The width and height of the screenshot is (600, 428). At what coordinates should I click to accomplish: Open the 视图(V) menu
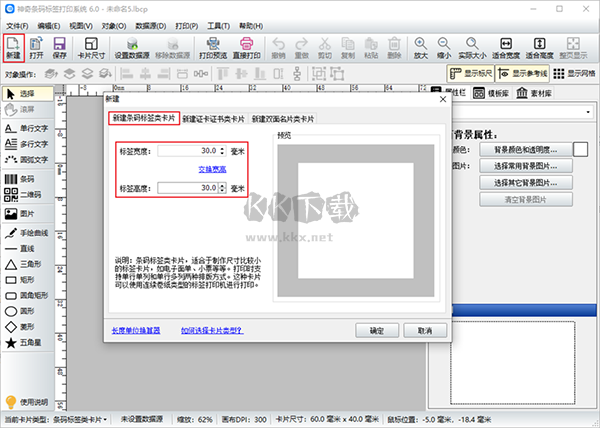point(81,26)
